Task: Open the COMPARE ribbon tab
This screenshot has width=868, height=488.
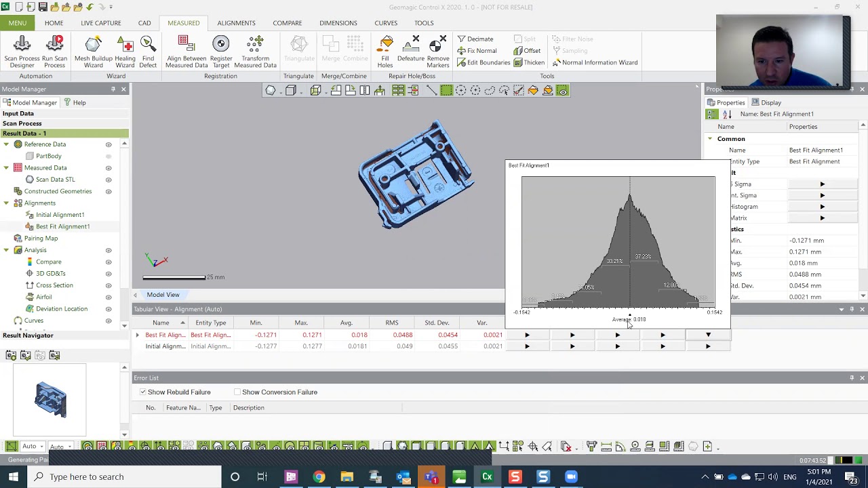Action: pos(288,23)
